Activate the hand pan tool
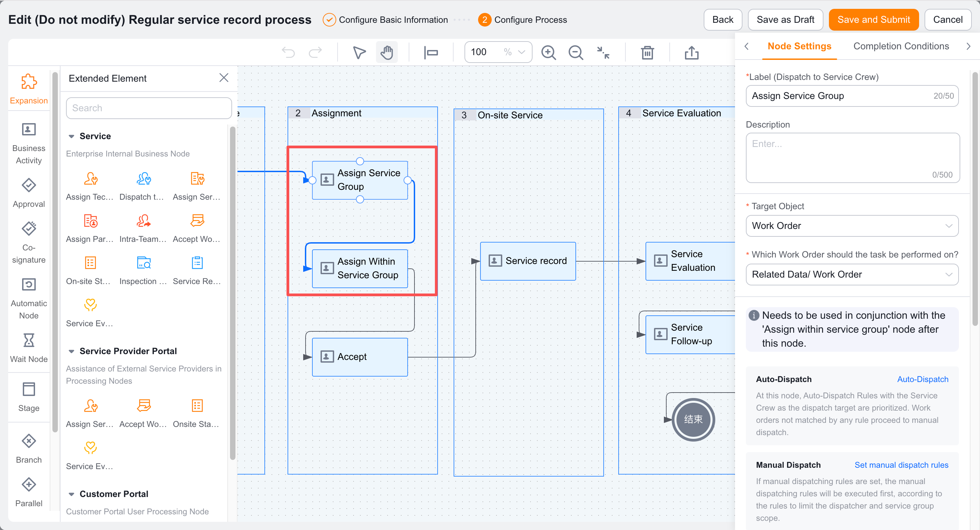This screenshot has height=530, width=980. (387, 52)
